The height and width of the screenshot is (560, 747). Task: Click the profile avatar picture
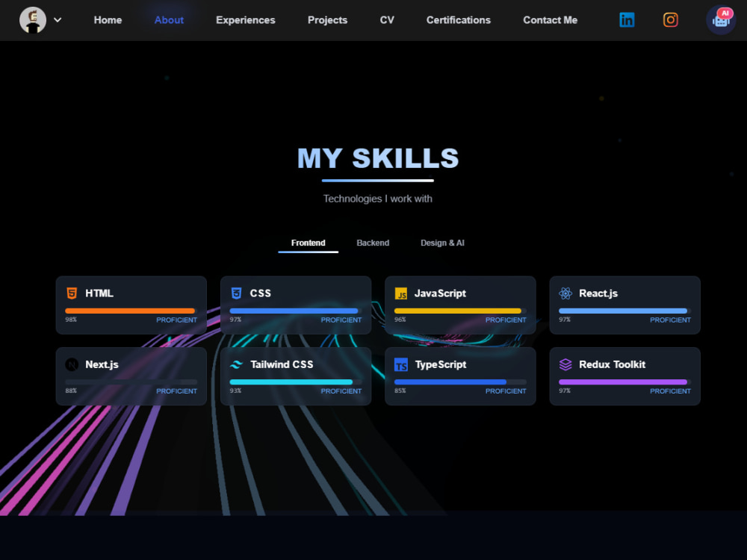pyautogui.click(x=33, y=20)
